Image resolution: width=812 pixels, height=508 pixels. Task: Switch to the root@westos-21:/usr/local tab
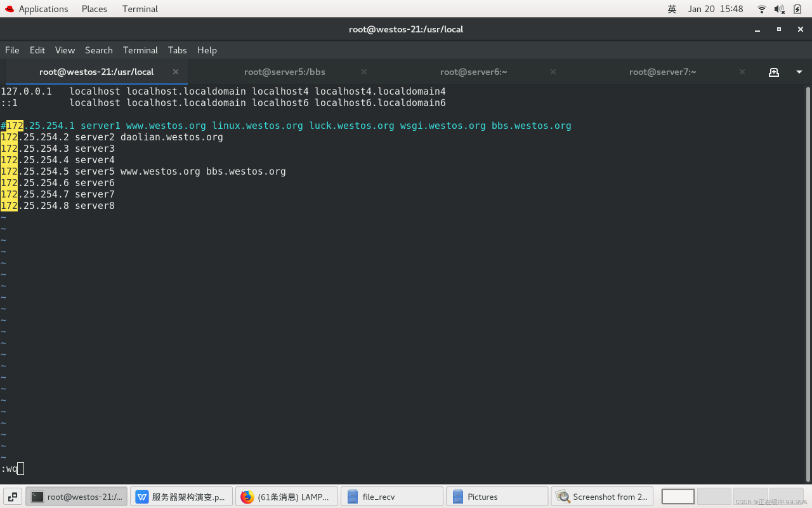[x=96, y=72]
